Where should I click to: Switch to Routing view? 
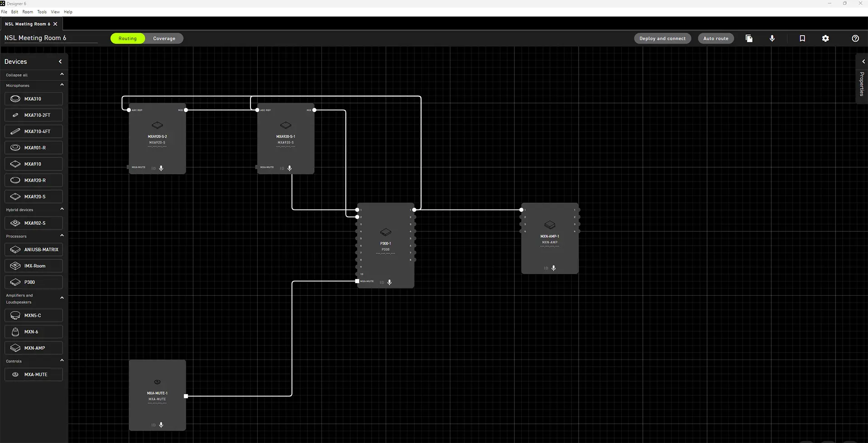tap(127, 38)
